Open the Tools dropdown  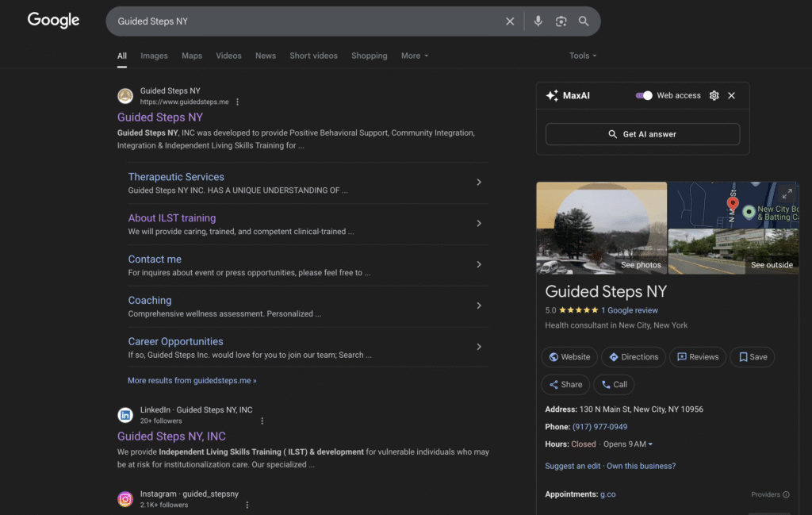(x=583, y=56)
